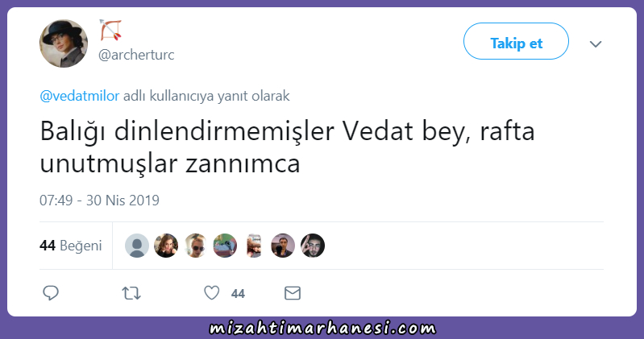
Task: Open the tweet author's profile picture
Action: [x=64, y=43]
